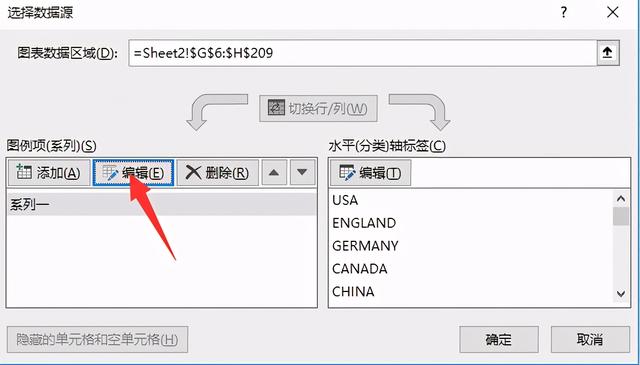Image resolution: width=640 pixels, height=365 pixels.
Task: Add a new legend series with 添加(A)
Action: (49, 173)
